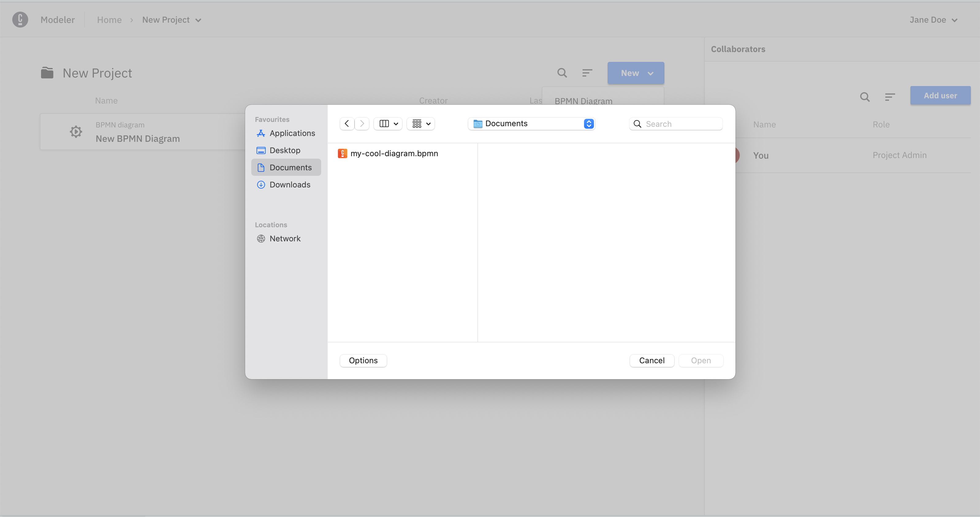980x517 pixels.
Task: Click the back navigation arrow in file dialog
Action: tap(347, 123)
